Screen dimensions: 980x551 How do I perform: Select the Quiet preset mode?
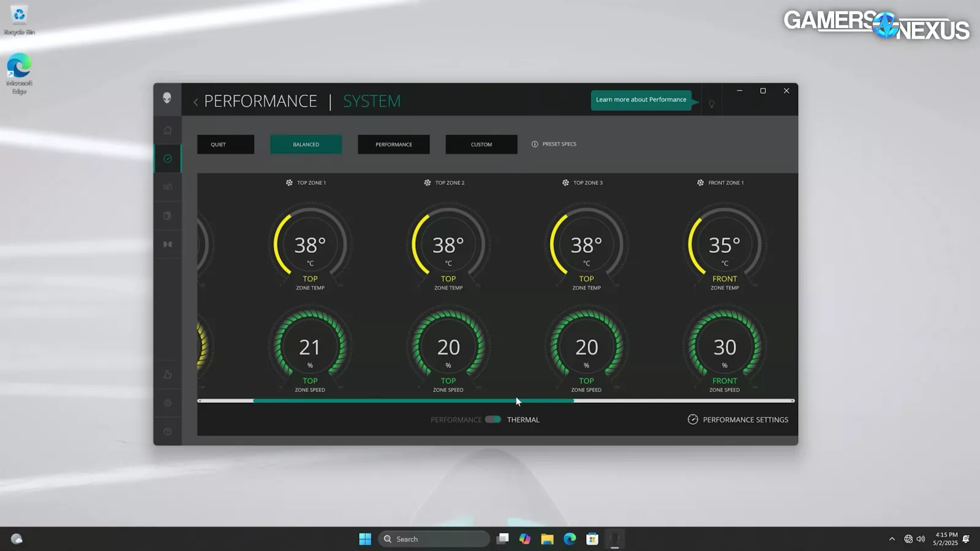coord(225,144)
